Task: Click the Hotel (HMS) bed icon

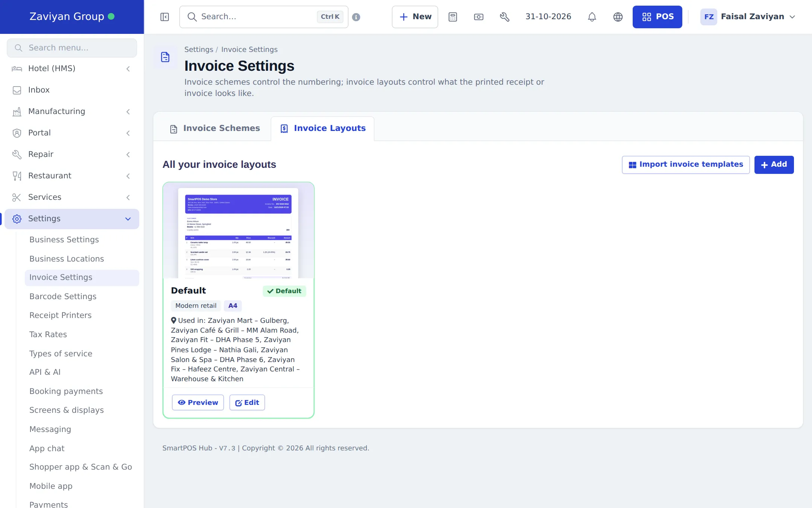Action: [17, 68]
